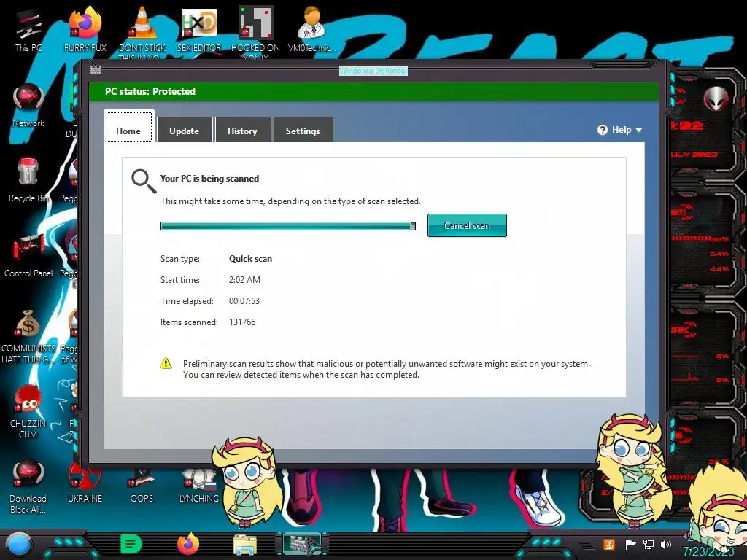
Task: Click the "Your PC is being scanned" heading
Action: pos(209,179)
